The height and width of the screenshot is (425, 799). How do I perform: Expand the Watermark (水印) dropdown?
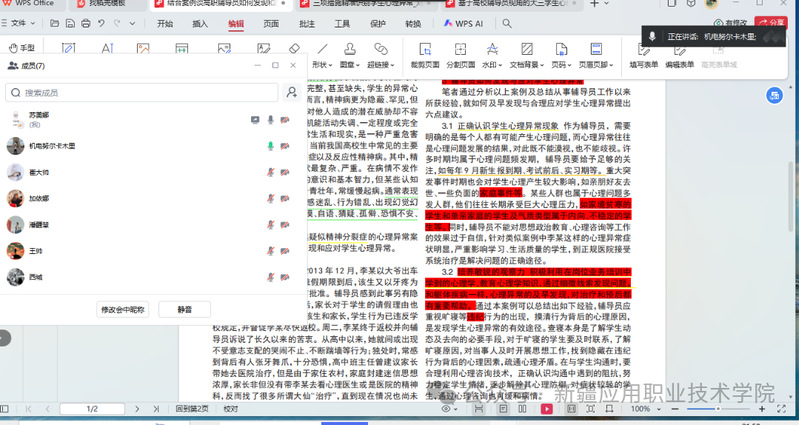click(x=492, y=64)
